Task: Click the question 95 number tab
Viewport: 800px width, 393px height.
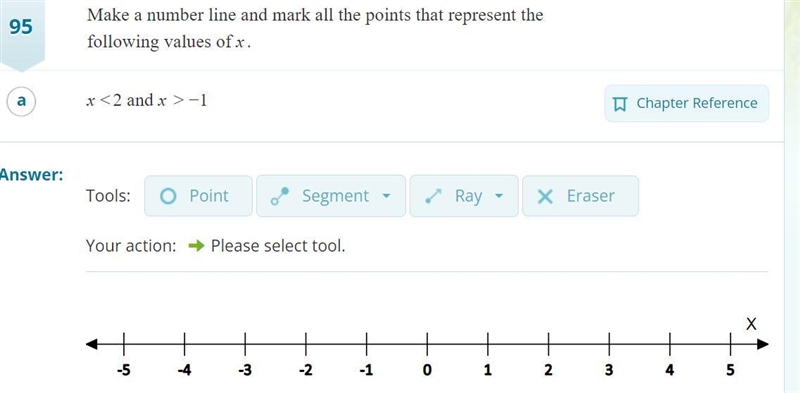Action: [x=21, y=33]
